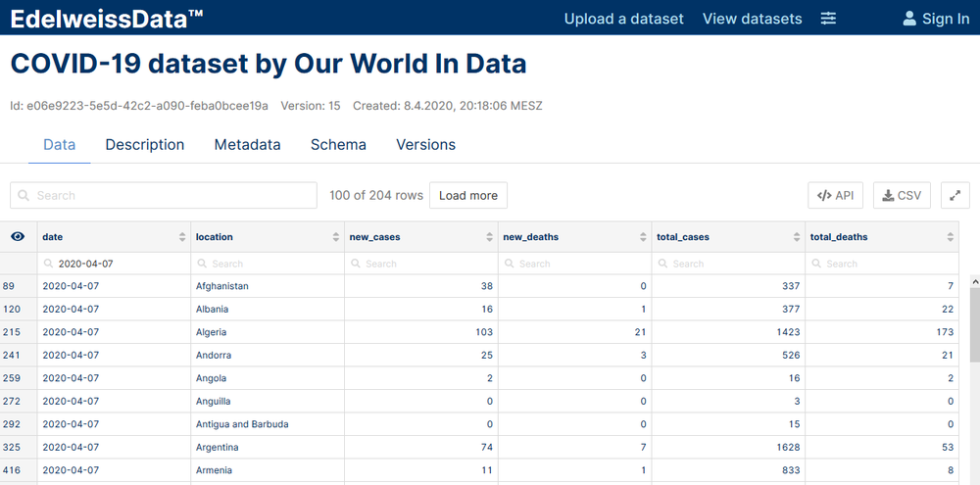Open the Metadata tab
The width and height of the screenshot is (980, 485).
pyautogui.click(x=248, y=145)
